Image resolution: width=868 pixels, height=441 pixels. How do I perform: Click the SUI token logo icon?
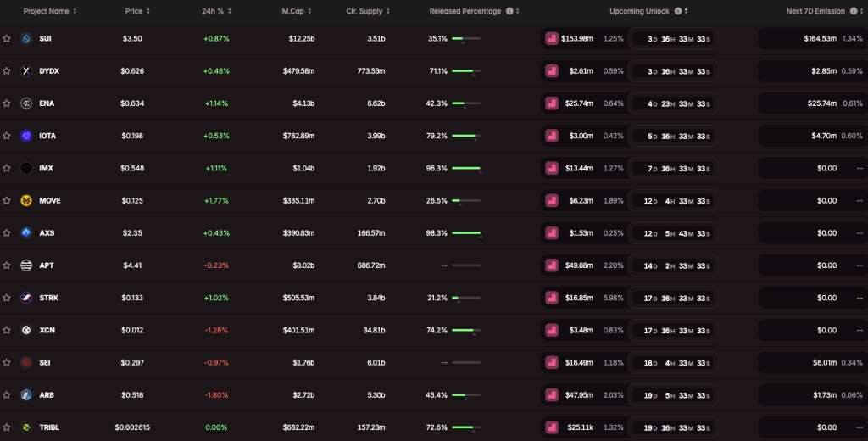[26, 39]
